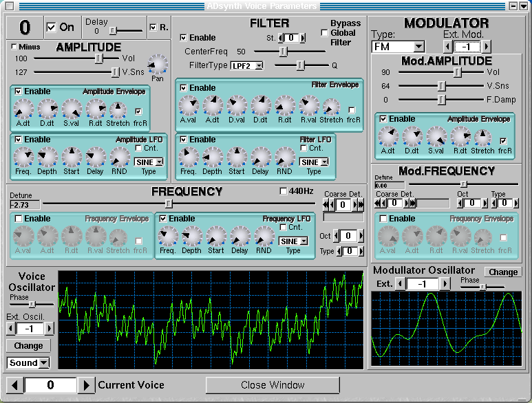The width and height of the screenshot is (532, 403).
Task: Click Change for Modullator Oscillator
Action: (503, 272)
